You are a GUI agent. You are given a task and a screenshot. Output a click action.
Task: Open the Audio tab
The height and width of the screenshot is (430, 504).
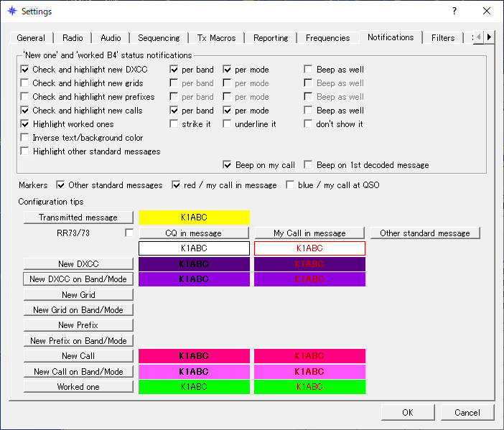[111, 38]
